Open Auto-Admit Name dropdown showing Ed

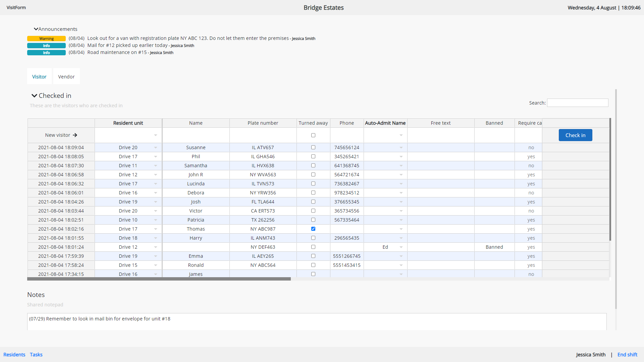coord(401,247)
